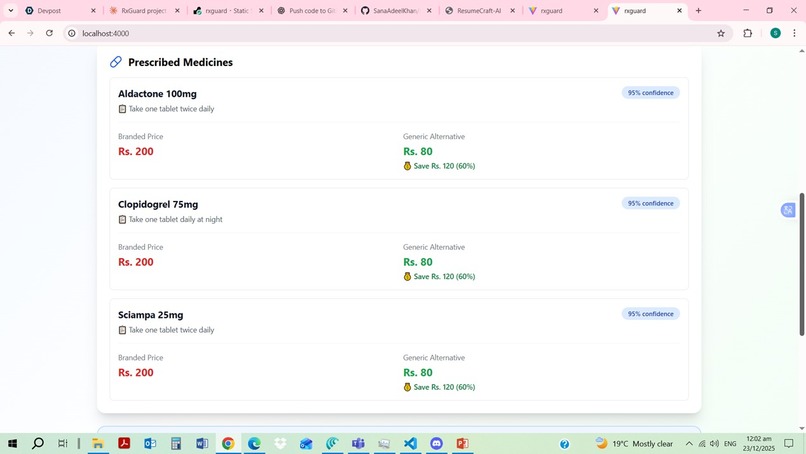The image size is (806, 454).
Task: Open Windows taskbar search
Action: click(38, 443)
